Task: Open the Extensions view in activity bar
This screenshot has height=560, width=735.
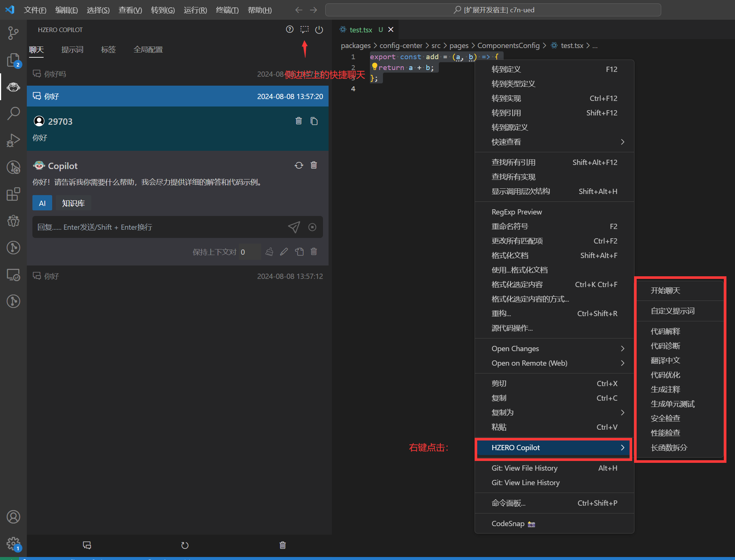Action: pyautogui.click(x=13, y=194)
